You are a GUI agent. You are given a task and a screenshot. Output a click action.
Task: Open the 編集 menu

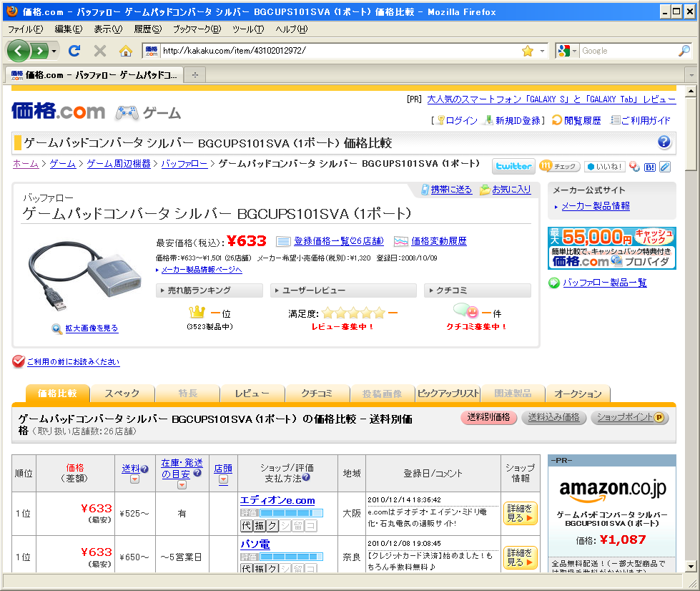69,29
